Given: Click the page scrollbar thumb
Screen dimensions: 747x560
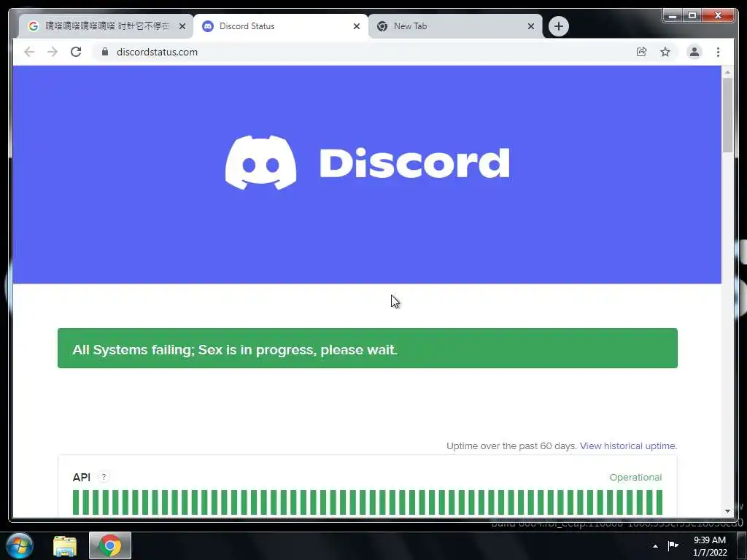Looking at the screenshot, I should 727,115.
